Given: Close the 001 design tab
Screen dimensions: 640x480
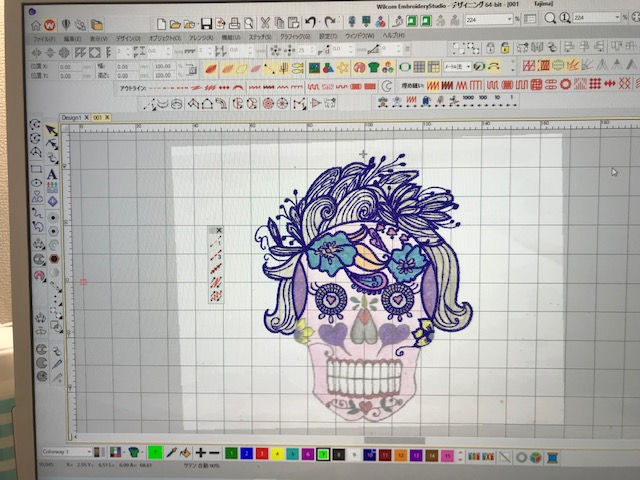Looking at the screenshot, I should [107, 117].
